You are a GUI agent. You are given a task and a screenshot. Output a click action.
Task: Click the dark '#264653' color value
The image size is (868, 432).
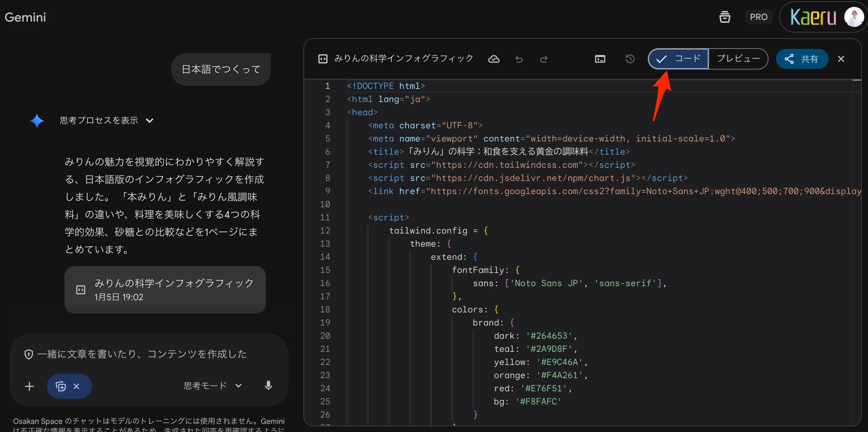(549, 336)
